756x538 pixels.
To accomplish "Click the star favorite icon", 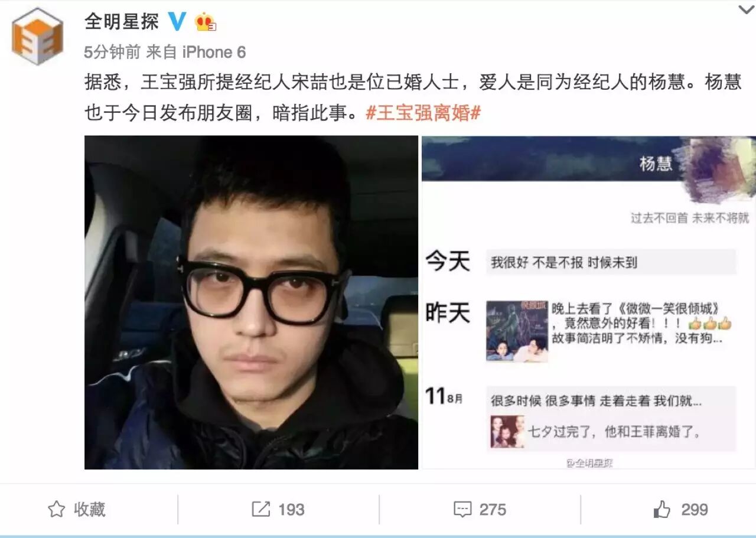I will tap(56, 509).
